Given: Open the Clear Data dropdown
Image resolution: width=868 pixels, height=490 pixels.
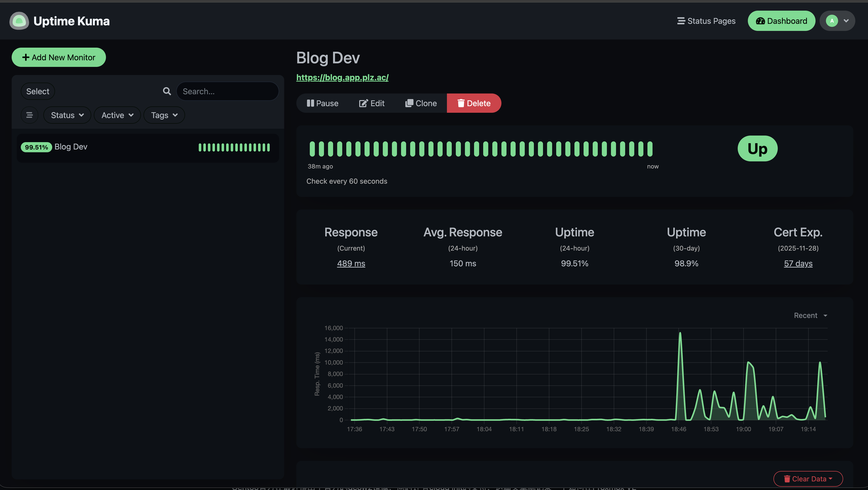Looking at the screenshot, I should pyautogui.click(x=808, y=479).
